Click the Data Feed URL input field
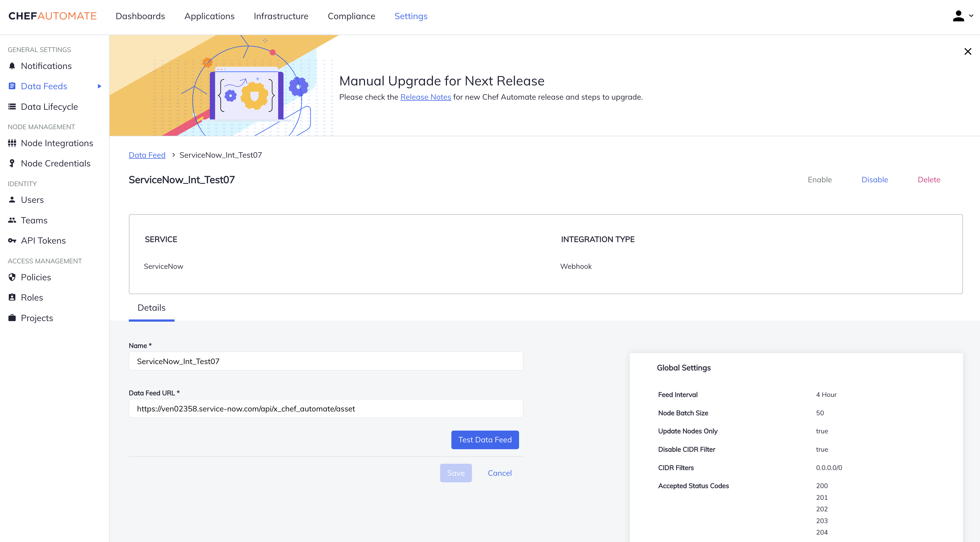This screenshot has height=542, width=980. pyautogui.click(x=326, y=409)
